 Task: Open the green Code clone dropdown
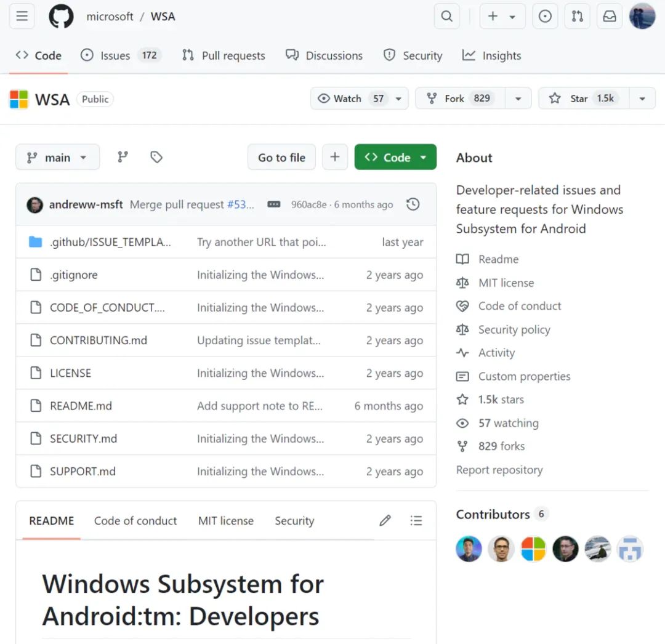(395, 157)
